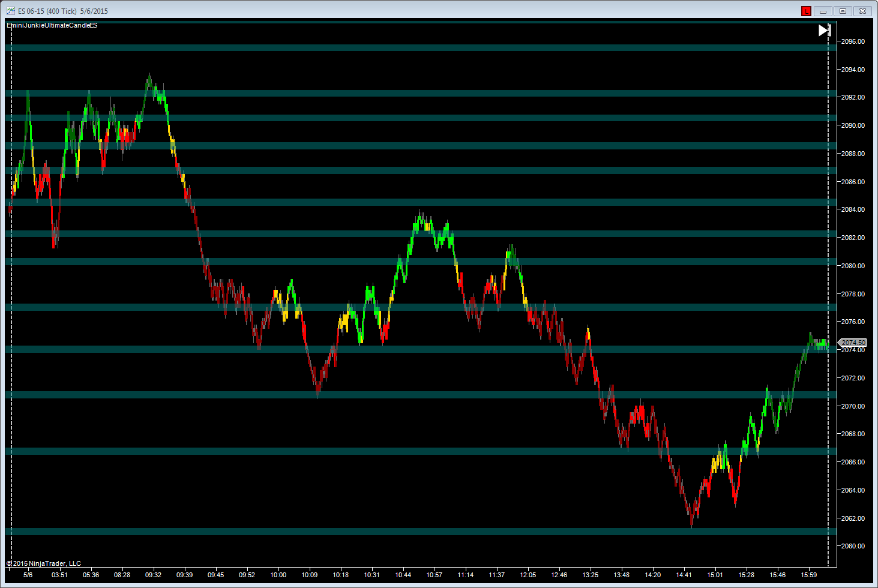This screenshot has width=878, height=588.
Task: Select the topmost thick teal band near 2095.50
Action: [420, 47]
